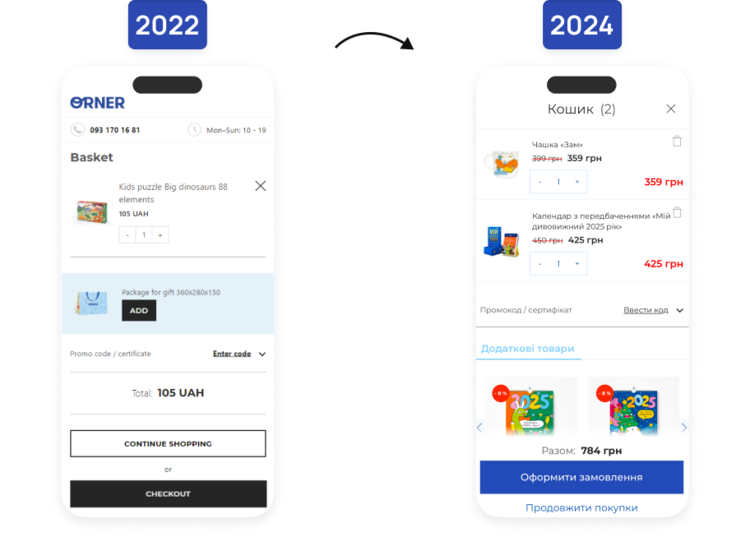This screenshot has width=750, height=542.
Task: Increase Kids puzzle quantity with plus
Action: [160, 235]
